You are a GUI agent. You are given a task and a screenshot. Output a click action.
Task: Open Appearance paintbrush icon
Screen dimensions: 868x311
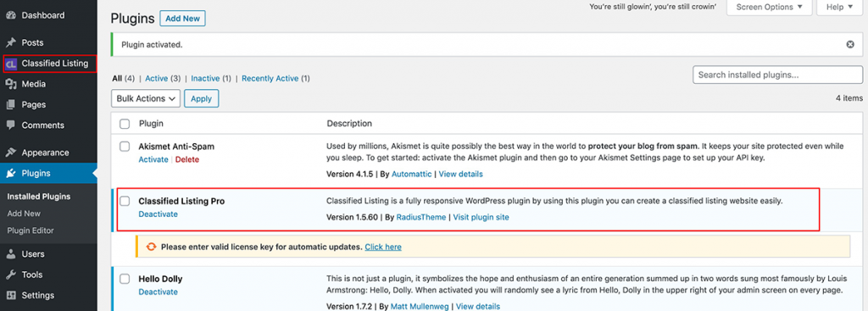(x=10, y=153)
